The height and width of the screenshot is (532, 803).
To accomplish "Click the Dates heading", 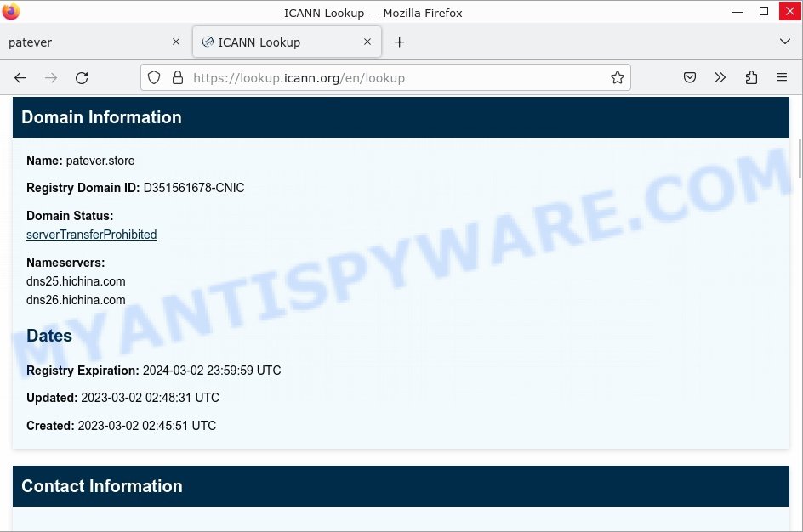I will click(49, 336).
